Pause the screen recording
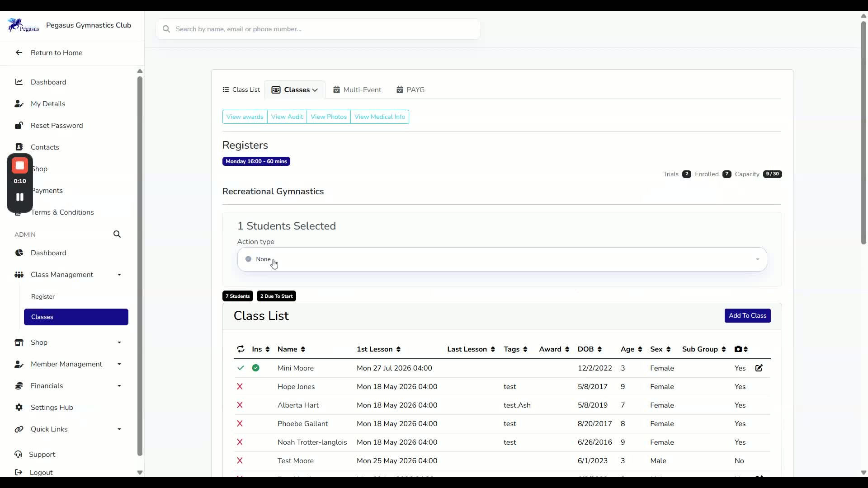This screenshot has height=488, width=868. click(20, 197)
